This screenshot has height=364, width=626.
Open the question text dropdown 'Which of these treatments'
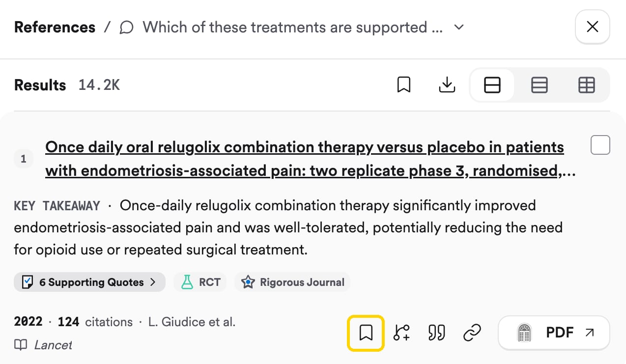click(x=293, y=27)
